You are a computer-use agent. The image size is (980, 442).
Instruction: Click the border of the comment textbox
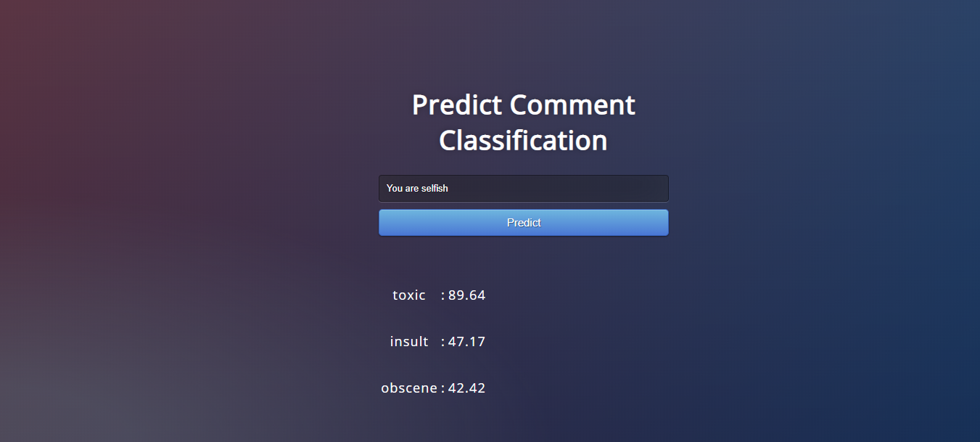[523, 175]
